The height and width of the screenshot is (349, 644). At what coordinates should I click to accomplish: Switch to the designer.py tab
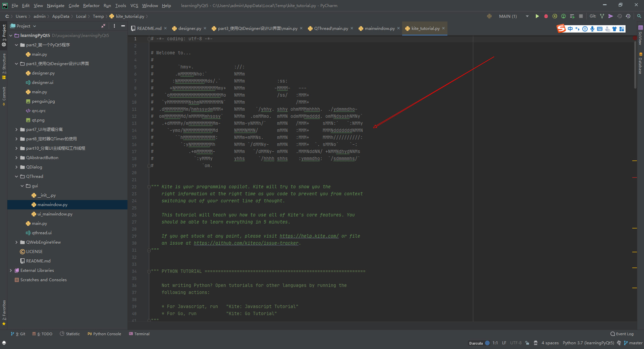190,28
